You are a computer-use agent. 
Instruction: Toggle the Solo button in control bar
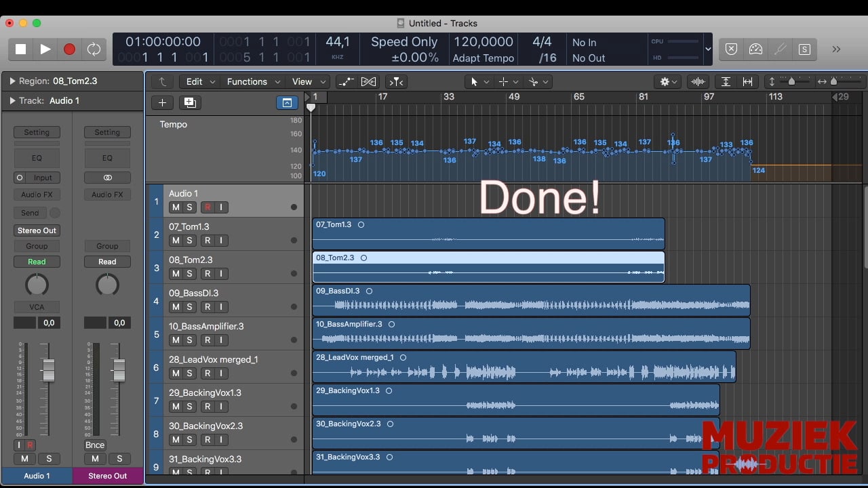click(804, 49)
